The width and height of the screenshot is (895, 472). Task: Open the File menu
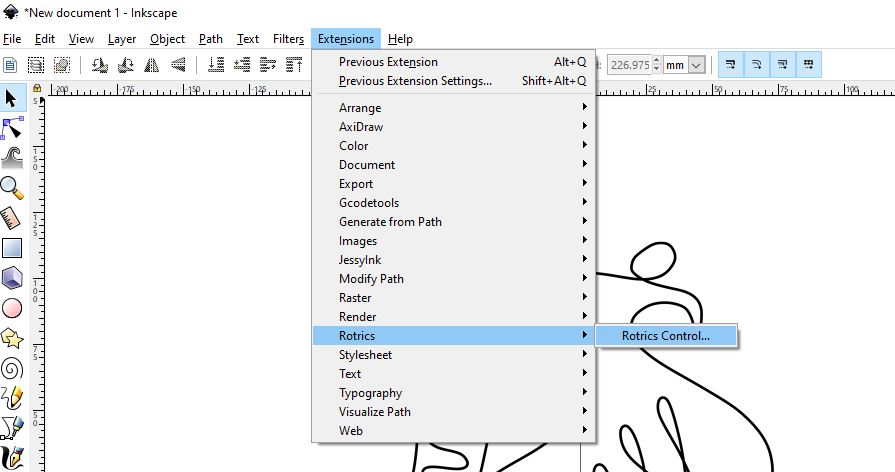point(12,39)
